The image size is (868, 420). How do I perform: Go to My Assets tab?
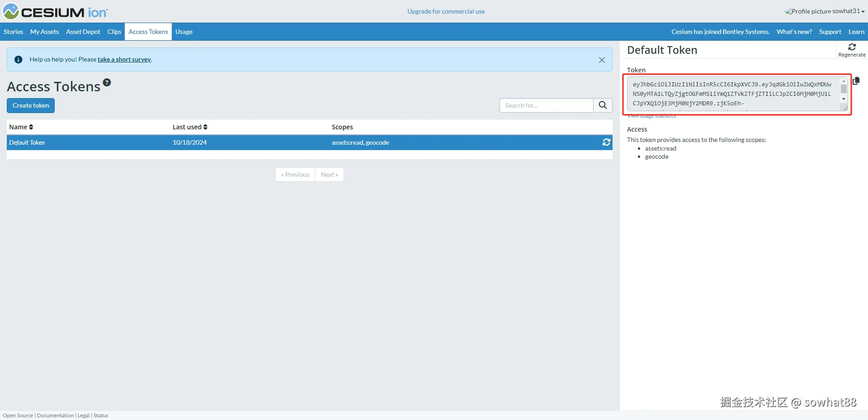45,32
